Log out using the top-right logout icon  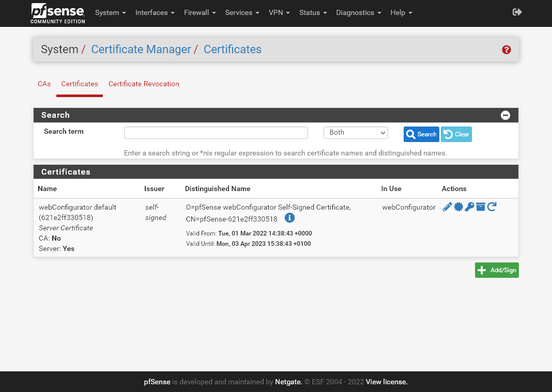[x=517, y=12]
